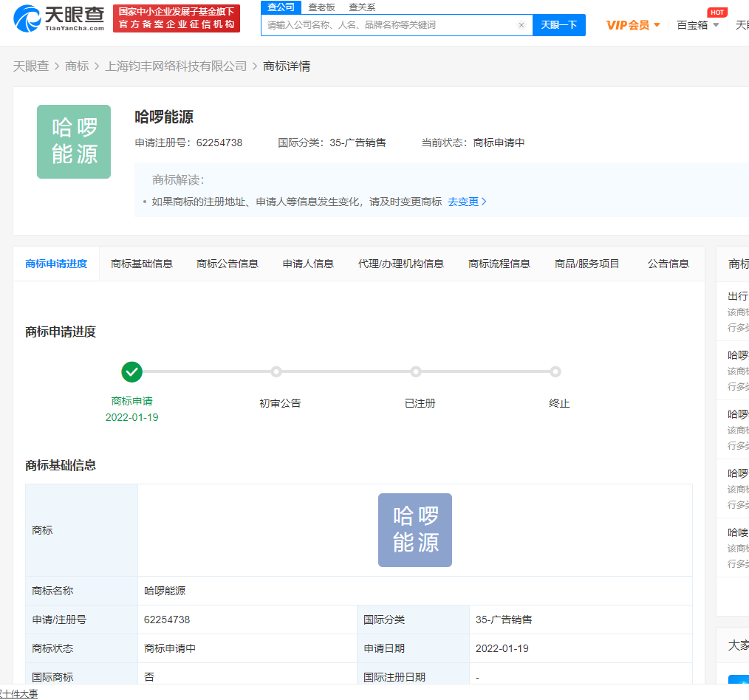The image size is (749, 700).
Task: Open the 公告信息 tab
Action: tap(668, 264)
